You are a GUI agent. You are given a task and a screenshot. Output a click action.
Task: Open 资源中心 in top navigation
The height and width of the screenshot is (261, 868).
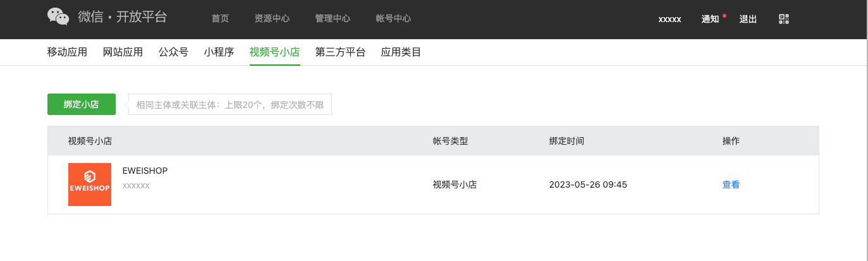(272, 19)
